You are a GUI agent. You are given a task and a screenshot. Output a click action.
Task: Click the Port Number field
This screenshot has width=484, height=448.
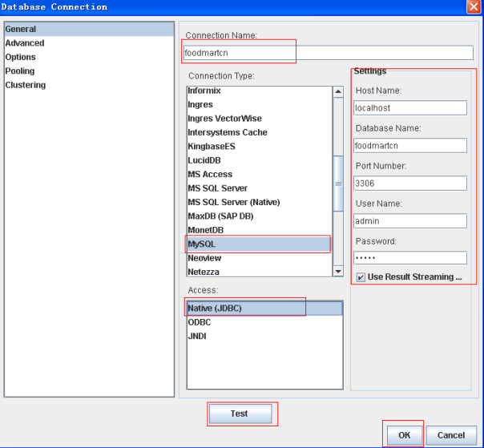(410, 183)
